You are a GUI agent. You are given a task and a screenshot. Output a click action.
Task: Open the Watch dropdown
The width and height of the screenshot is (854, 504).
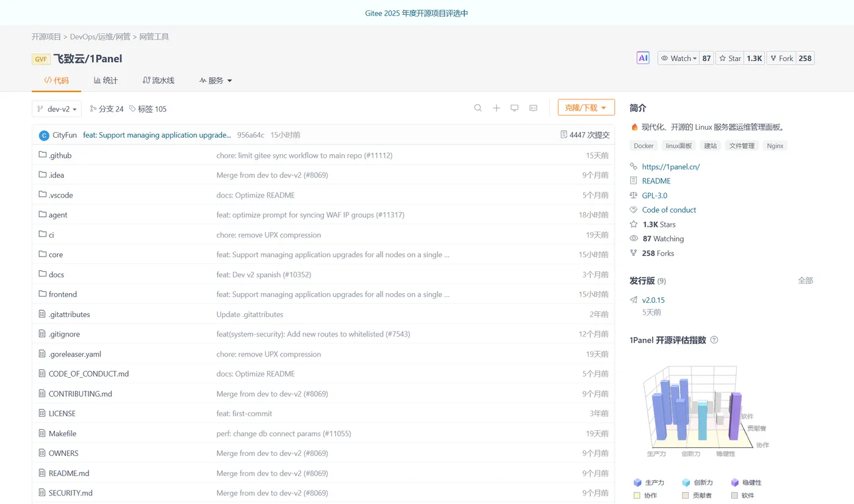click(x=678, y=59)
